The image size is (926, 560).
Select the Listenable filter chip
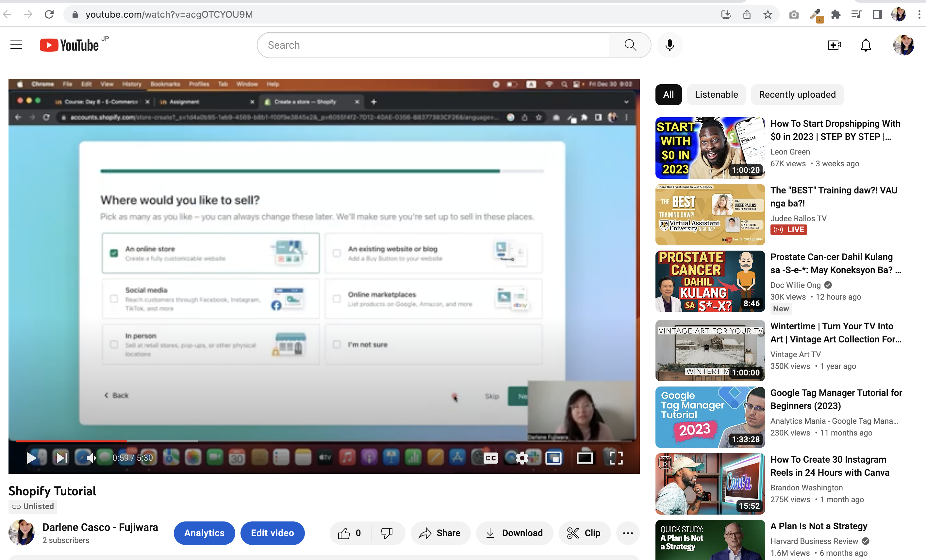(x=716, y=94)
